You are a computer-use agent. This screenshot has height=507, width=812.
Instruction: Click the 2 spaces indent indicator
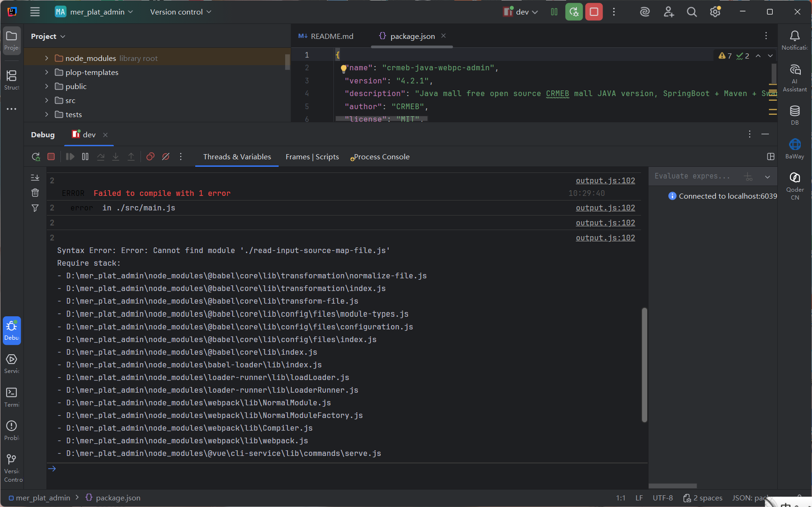[x=702, y=498]
